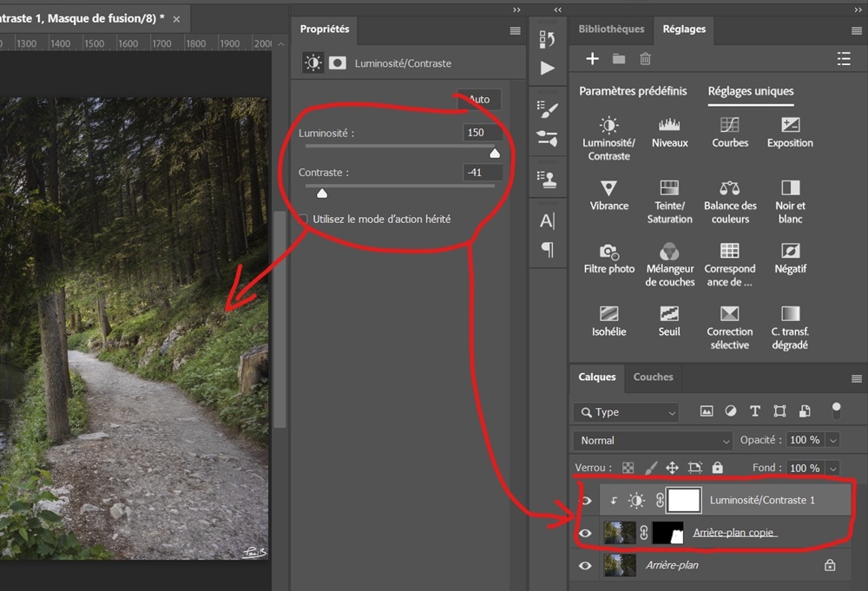Open the Normal blend mode dropdown

[x=654, y=441]
